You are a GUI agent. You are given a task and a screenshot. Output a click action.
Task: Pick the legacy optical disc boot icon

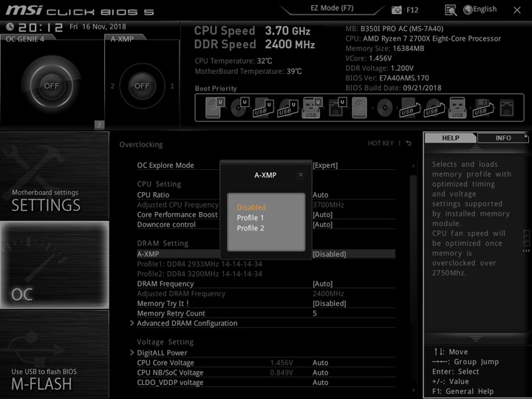point(384,108)
